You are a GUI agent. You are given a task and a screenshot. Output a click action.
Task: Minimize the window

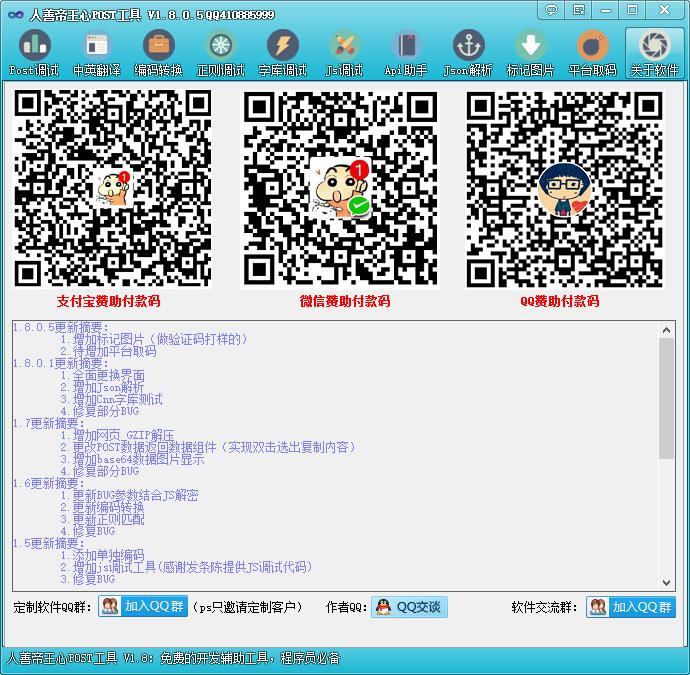tap(606, 10)
